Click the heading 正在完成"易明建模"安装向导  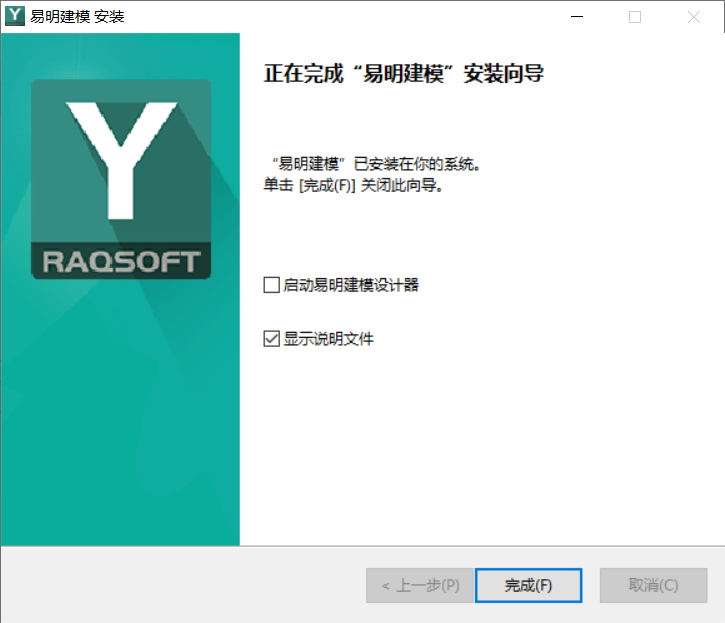point(404,74)
